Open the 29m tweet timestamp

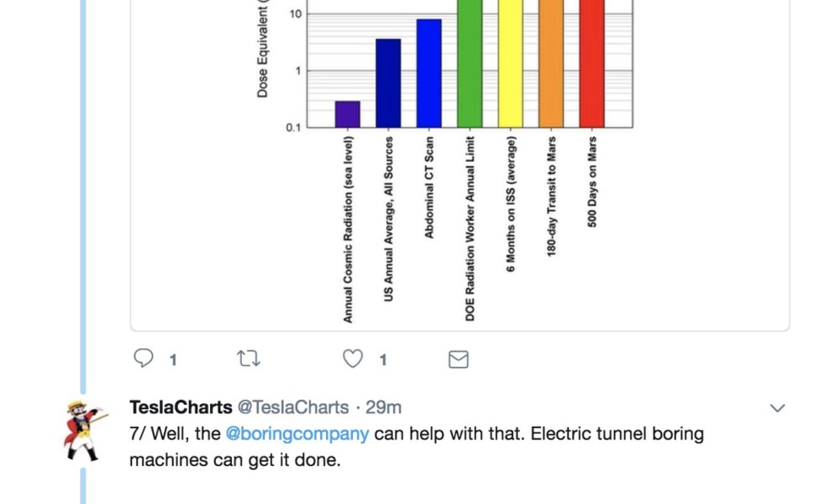384,407
